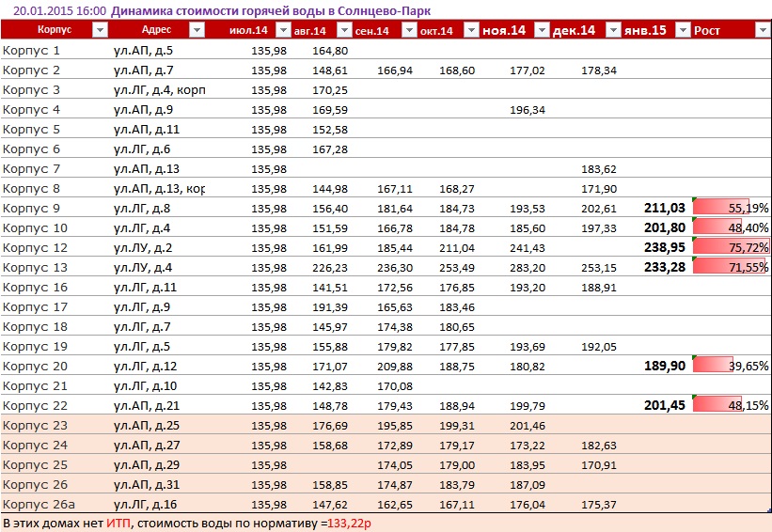
Task: Open the ноя.14 column filter dropdown
Action: point(542,30)
